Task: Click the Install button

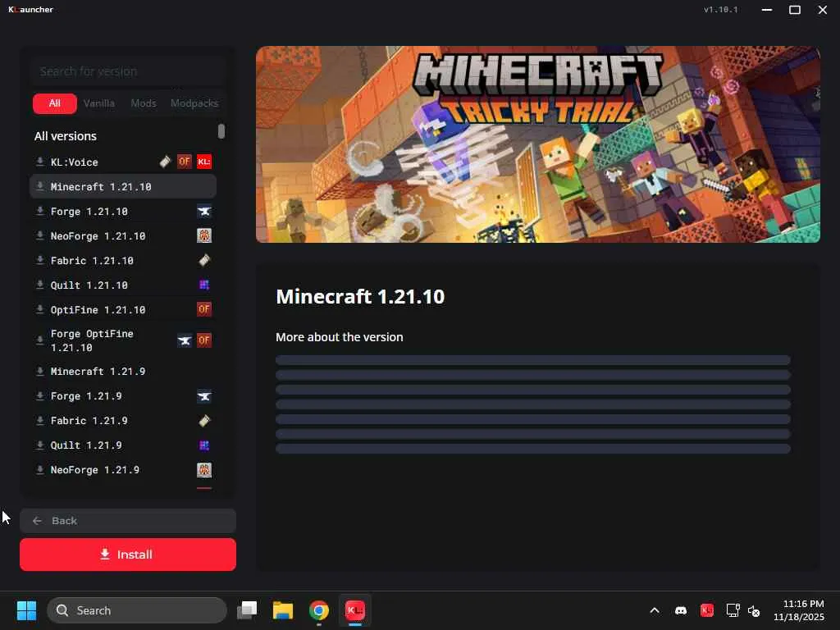Action: click(128, 555)
